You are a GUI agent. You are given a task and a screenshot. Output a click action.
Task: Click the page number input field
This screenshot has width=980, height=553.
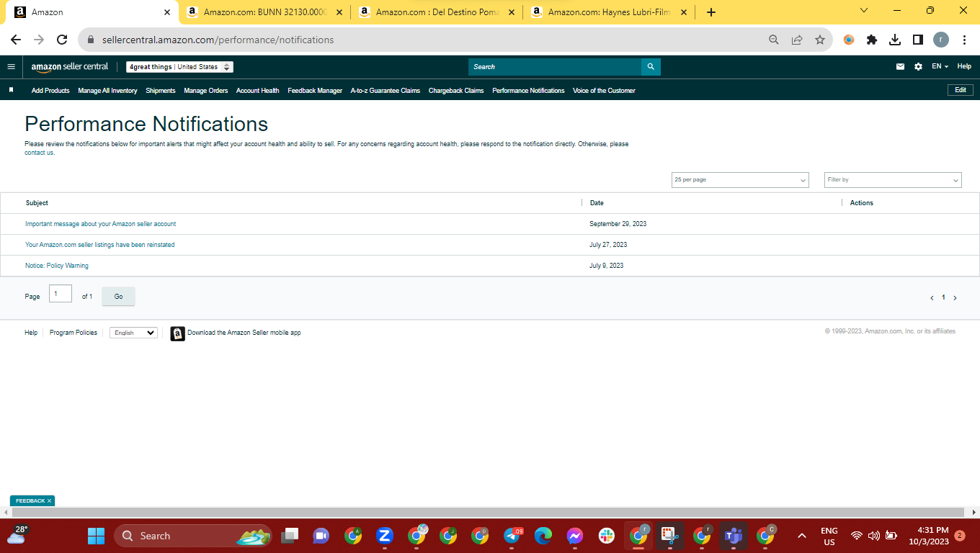[61, 294]
